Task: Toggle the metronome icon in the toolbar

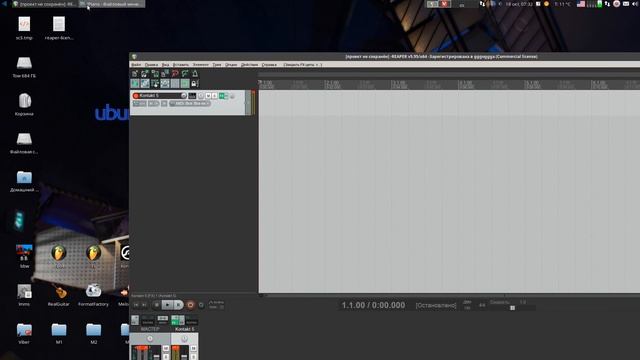Action: [x=195, y=73]
